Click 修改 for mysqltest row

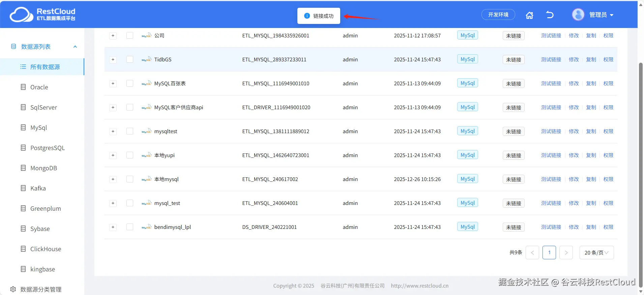tap(574, 131)
